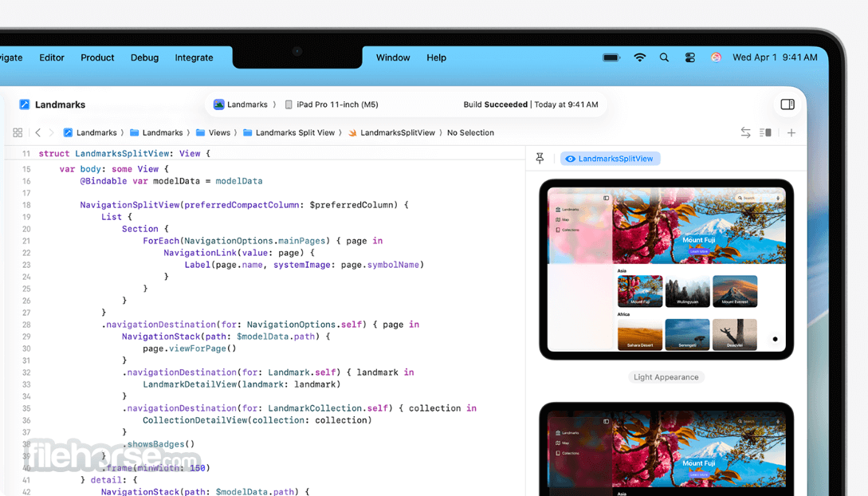
Task: Toggle the inspector panel icon
Action: 787,104
